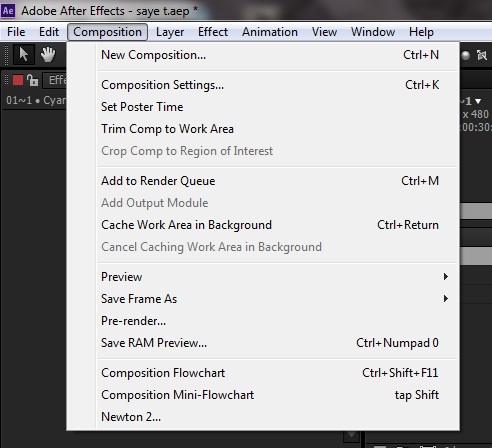Open the Effect menu

pos(213,32)
